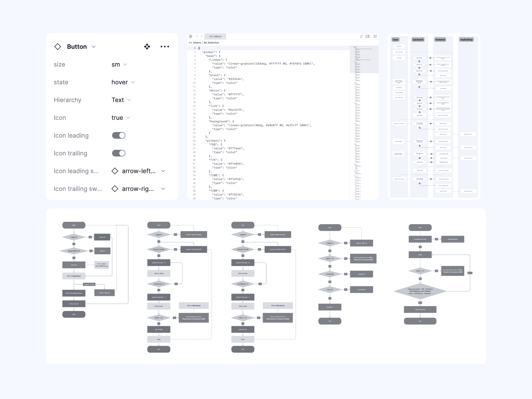Open the size dropdown showing sm
Viewport: 532px width, 399px height.
click(119, 64)
